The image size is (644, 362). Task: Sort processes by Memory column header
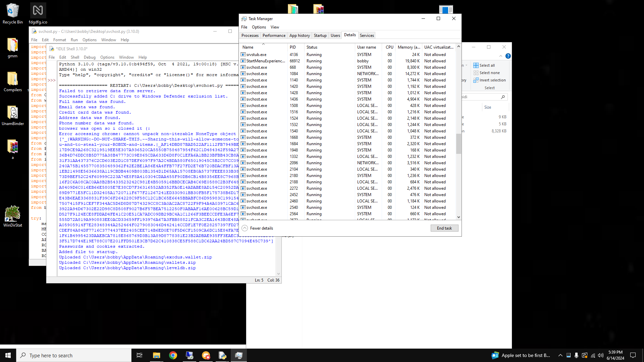click(408, 47)
